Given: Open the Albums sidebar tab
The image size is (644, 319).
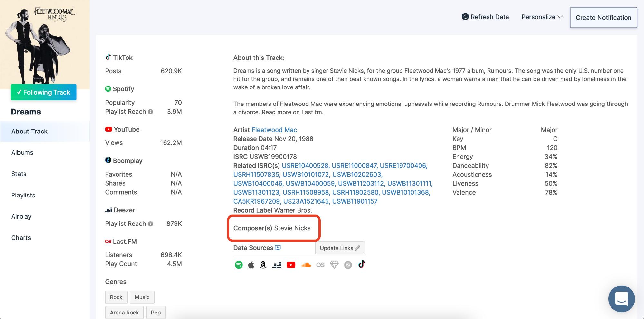Looking at the screenshot, I should click(45, 152).
